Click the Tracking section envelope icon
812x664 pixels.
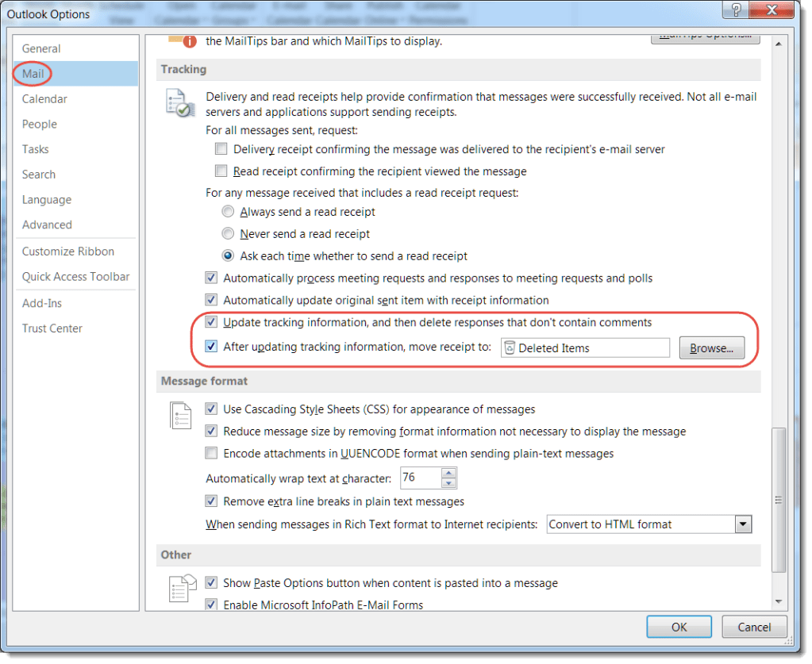(180, 101)
